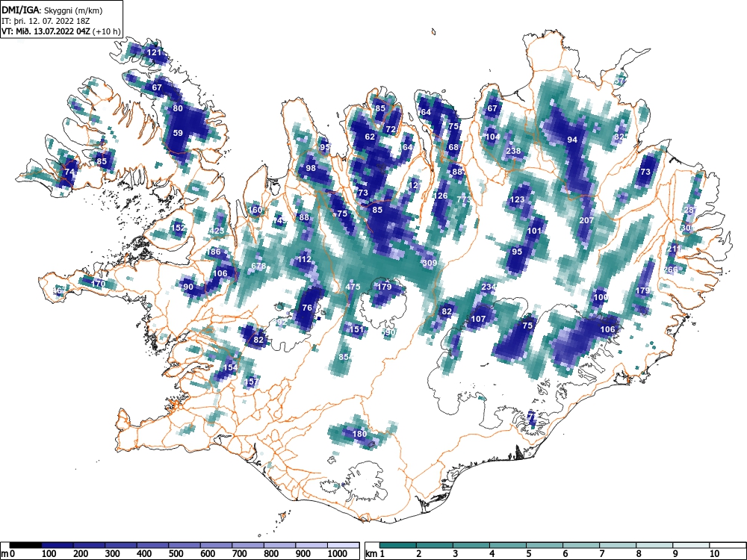The width and height of the screenshot is (747, 560).
Task: Click the visibility value "98" on the map
Action: [311, 168]
